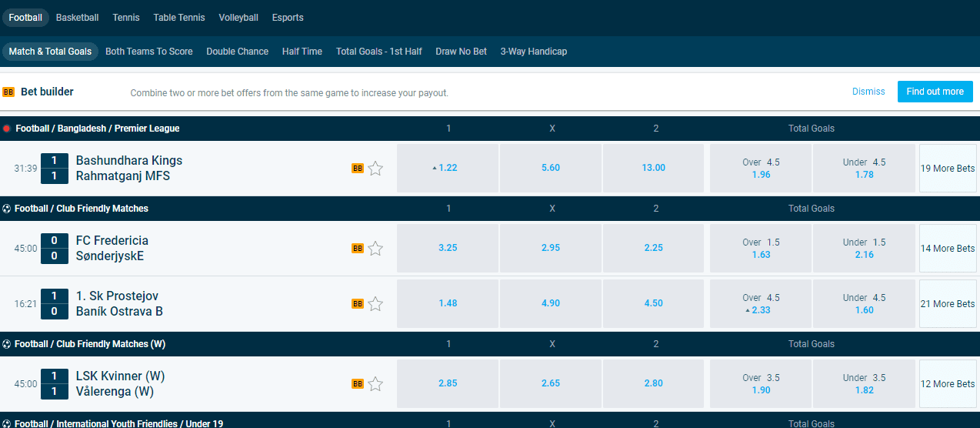Open the Esports tab
The image size is (980, 428).
(x=288, y=18)
